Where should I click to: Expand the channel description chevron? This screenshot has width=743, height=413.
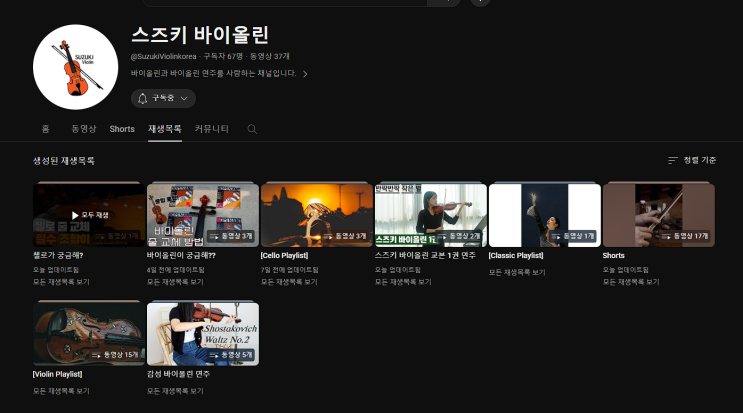pos(305,74)
